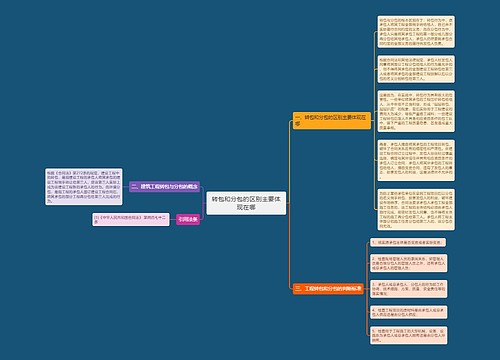Click the bottom cream note under branch 一
500x360 pixels.
(x=416, y=209)
